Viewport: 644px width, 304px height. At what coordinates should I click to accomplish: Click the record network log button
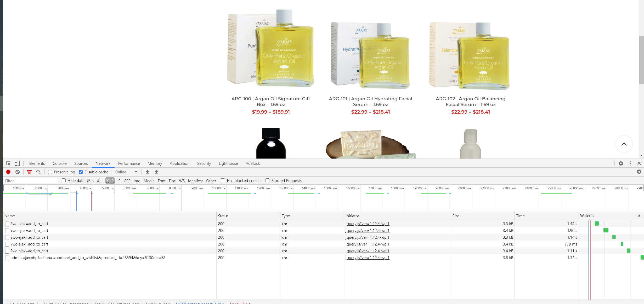[8, 172]
